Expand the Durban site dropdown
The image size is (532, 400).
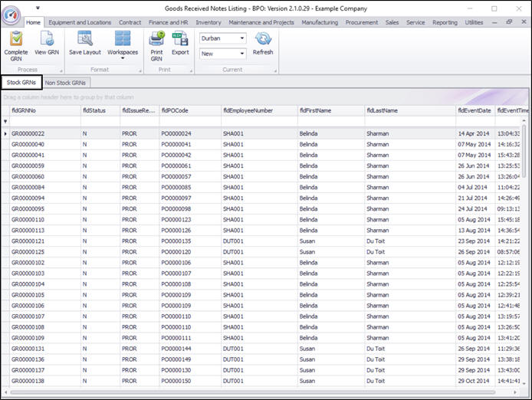click(241, 38)
